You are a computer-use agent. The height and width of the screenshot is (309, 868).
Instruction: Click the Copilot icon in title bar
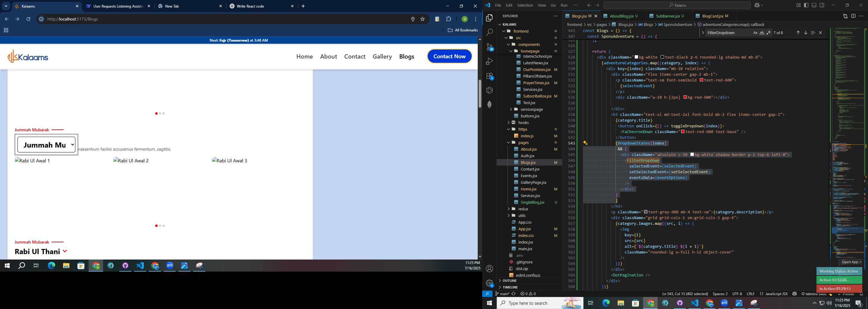[757, 5]
